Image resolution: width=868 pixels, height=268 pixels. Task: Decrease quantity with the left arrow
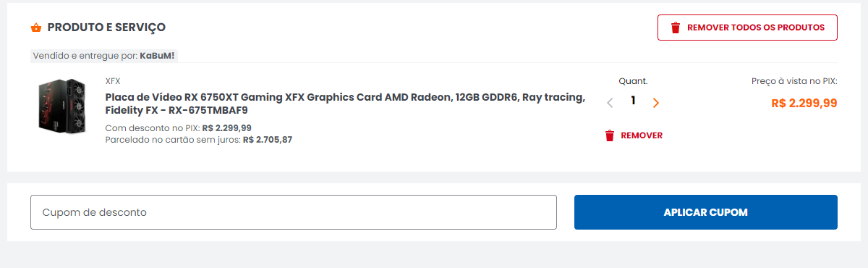pos(610,103)
